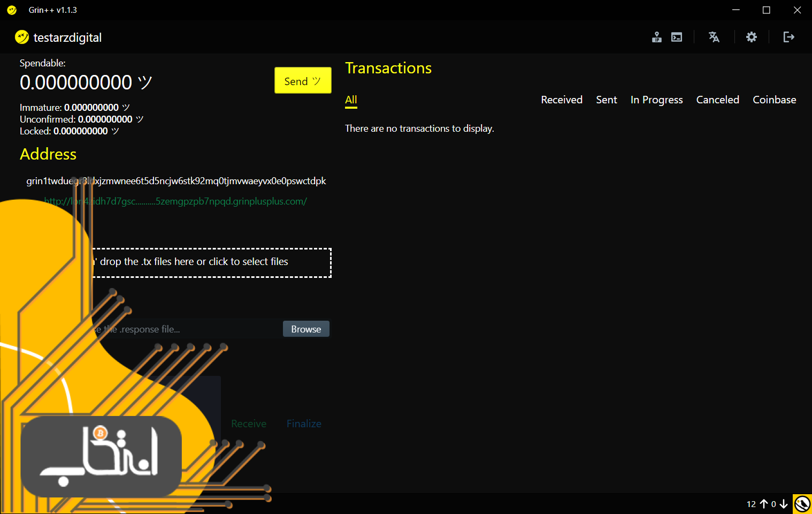Click the Receive button
Screen dimensions: 812x514
249,424
